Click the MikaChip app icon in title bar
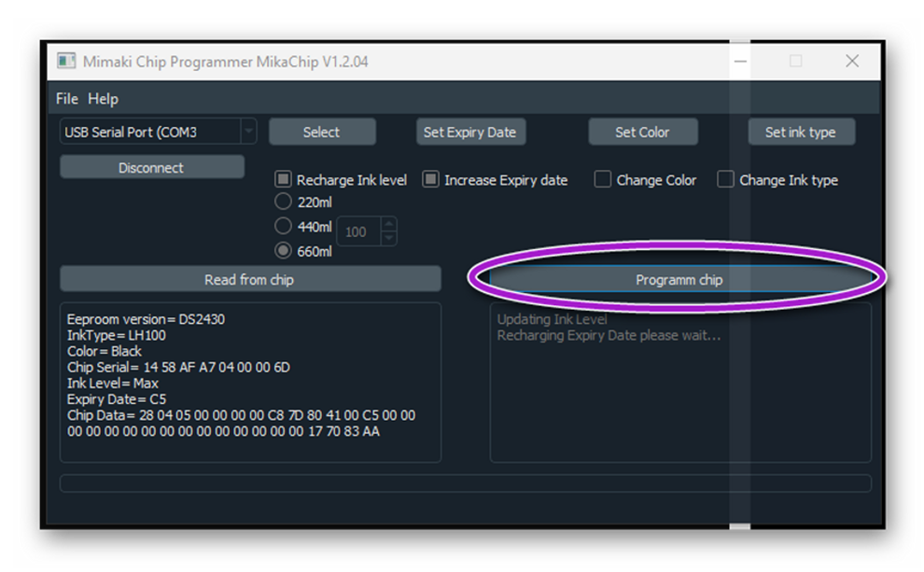The width and height of the screenshot is (924, 572). (x=66, y=61)
